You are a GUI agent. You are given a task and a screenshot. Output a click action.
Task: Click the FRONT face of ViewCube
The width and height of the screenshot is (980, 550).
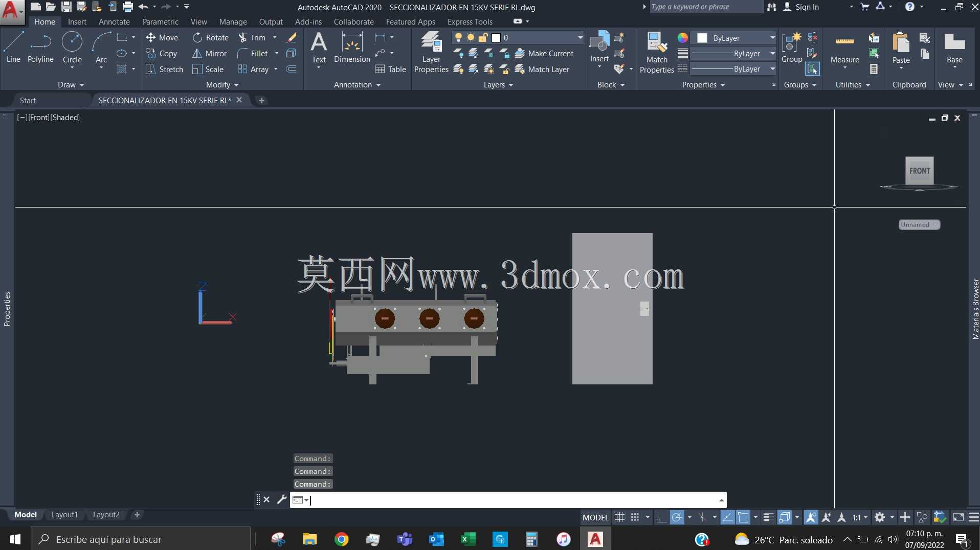tap(919, 171)
